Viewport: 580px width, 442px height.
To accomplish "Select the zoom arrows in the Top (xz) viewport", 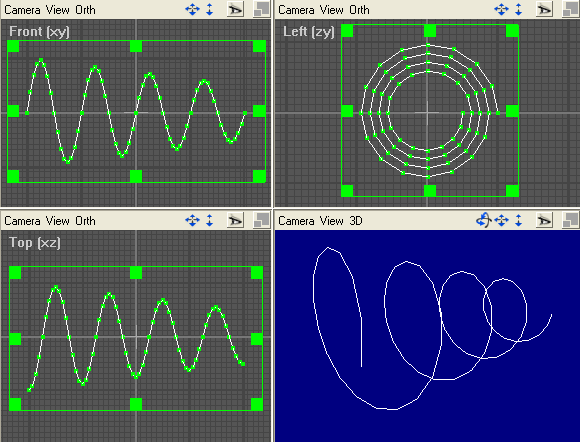I will tap(210, 220).
